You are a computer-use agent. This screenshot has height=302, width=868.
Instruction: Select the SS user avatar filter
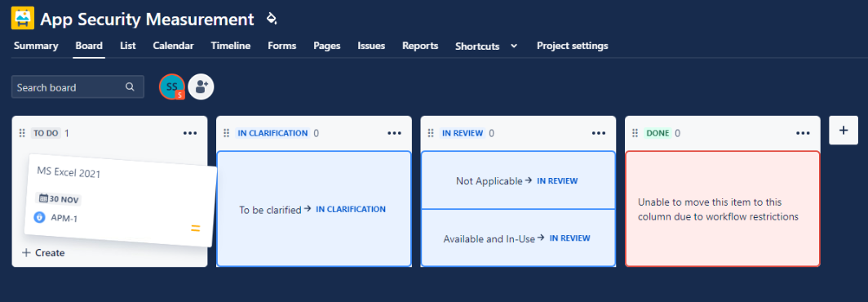(x=172, y=87)
